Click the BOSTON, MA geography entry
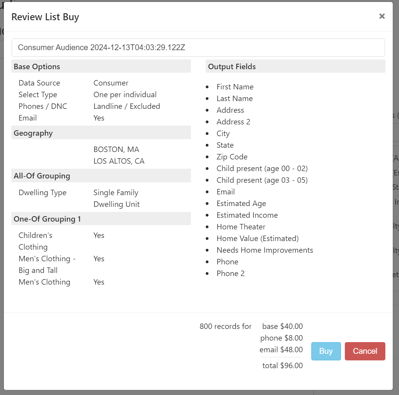Image resolution: width=399 pixels, height=395 pixels. coord(116,149)
